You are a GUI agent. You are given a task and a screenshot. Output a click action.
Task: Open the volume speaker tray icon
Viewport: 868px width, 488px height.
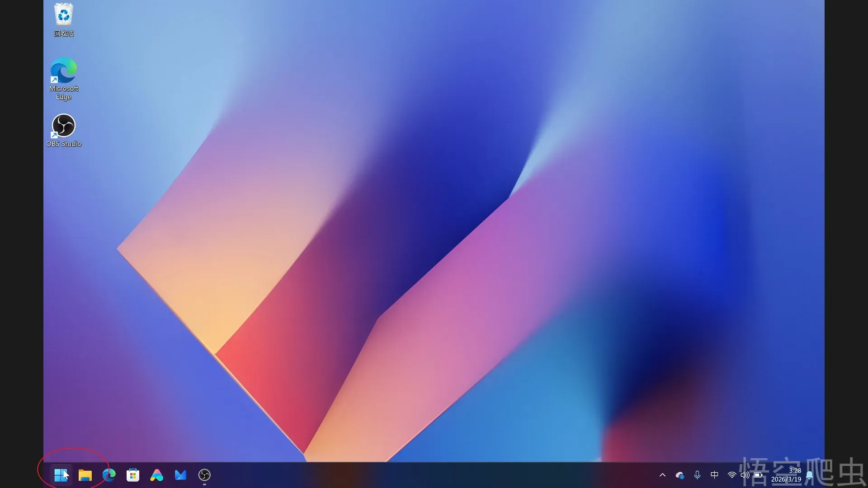[745, 475]
